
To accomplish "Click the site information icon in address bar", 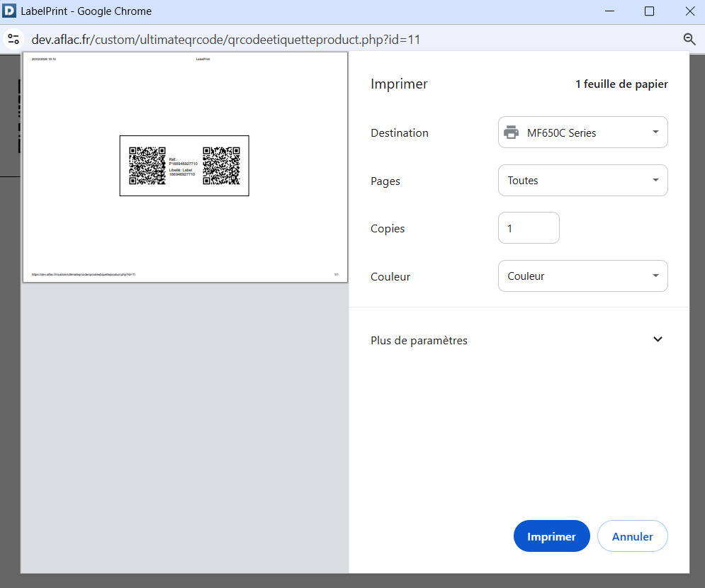I will tap(13, 39).
